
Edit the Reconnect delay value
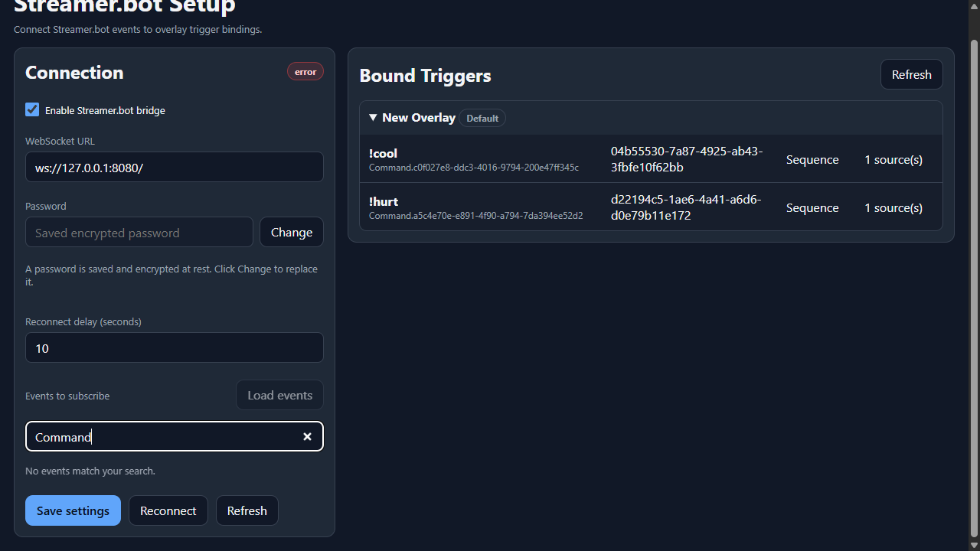pyautogui.click(x=175, y=348)
